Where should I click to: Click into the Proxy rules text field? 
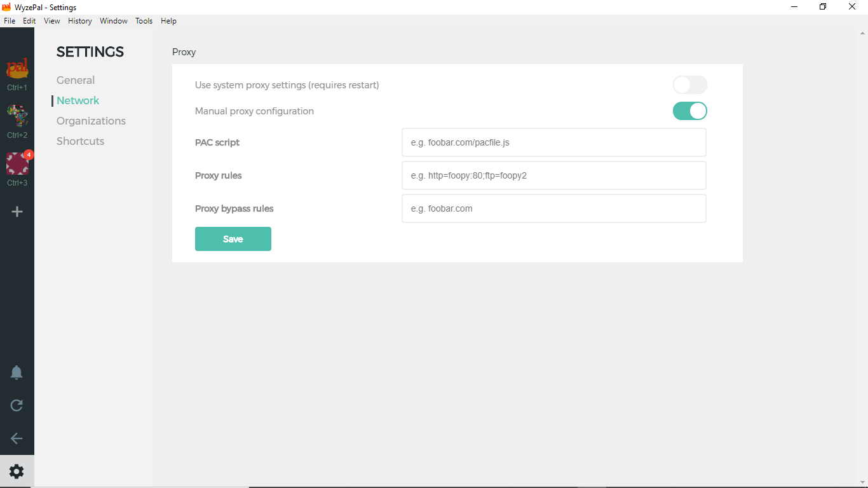554,175
